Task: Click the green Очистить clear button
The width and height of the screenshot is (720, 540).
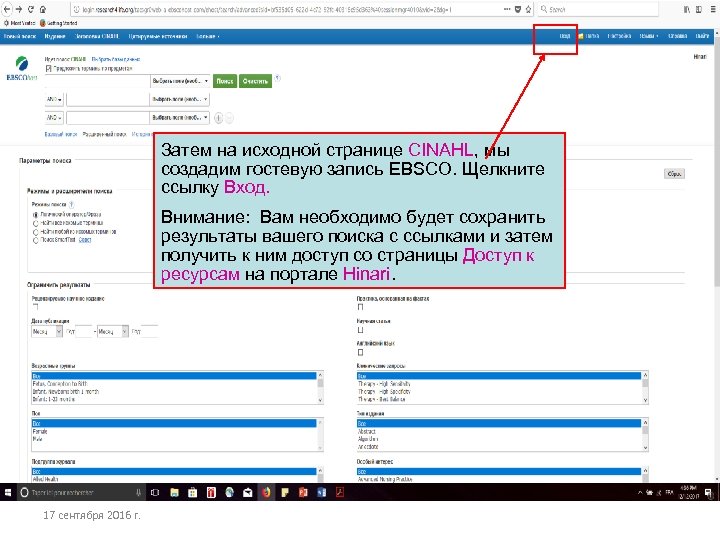Action: pyautogui.click(x=255, y=81)
